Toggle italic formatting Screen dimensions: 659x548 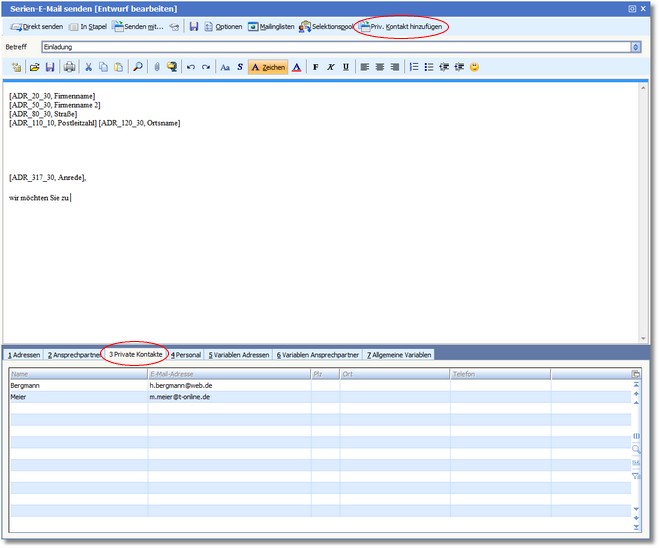pos(331,67)
